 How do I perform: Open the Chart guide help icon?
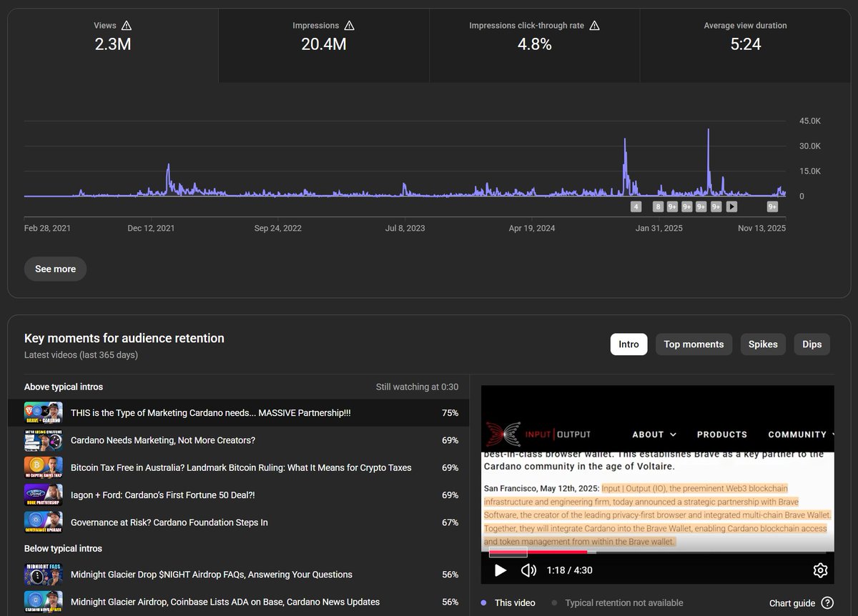pos(828,603)
